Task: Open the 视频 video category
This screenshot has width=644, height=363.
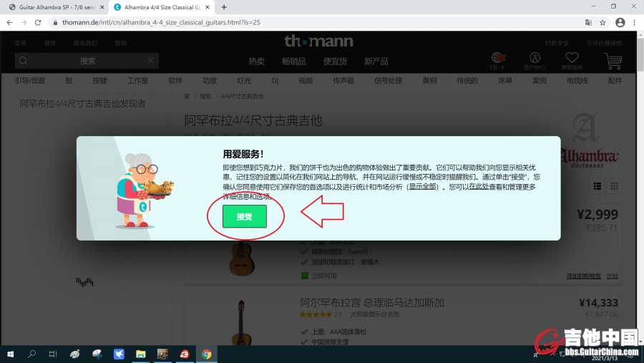Action: point(306,81)
